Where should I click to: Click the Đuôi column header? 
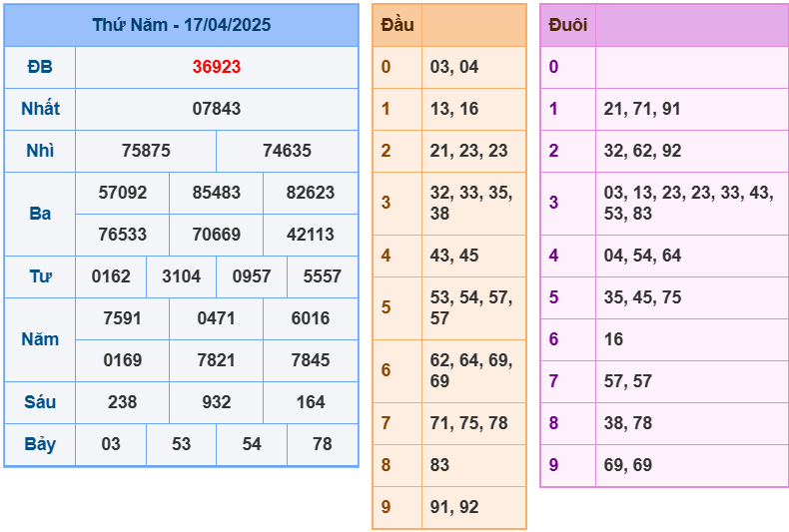pos(568,25)
